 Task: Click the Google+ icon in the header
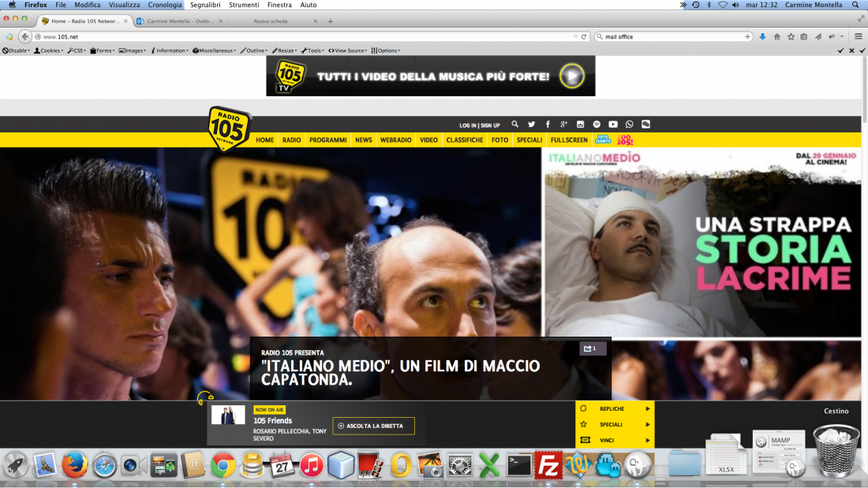click(564, 124)
